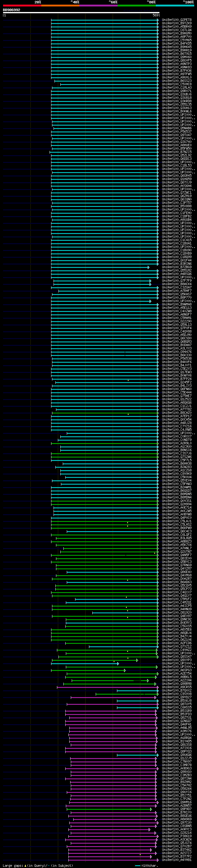Viewport: 197px width, 868px height.
Task: Click hit label UniRef100_C5LHS2
Action: 176,525
